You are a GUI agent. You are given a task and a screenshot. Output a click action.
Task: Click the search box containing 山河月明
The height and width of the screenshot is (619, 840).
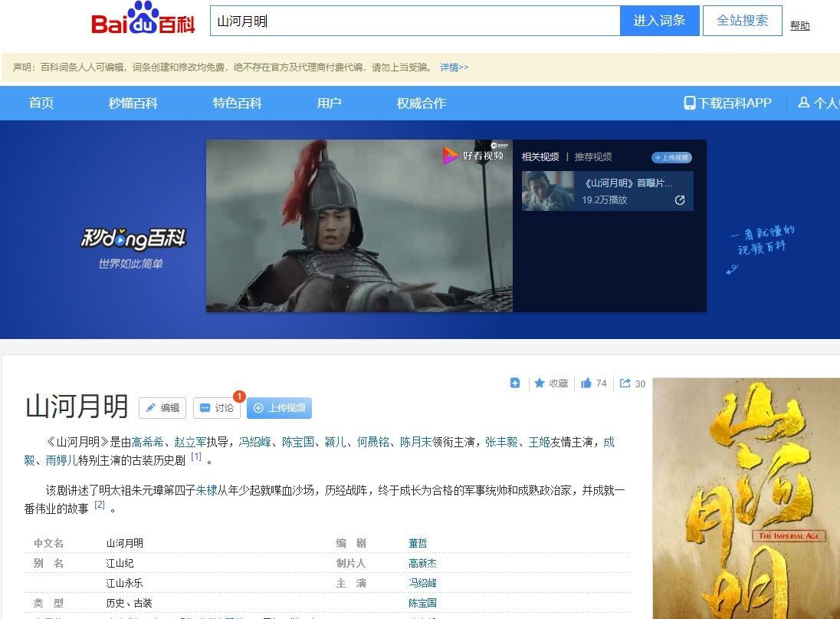coord(415,21)
